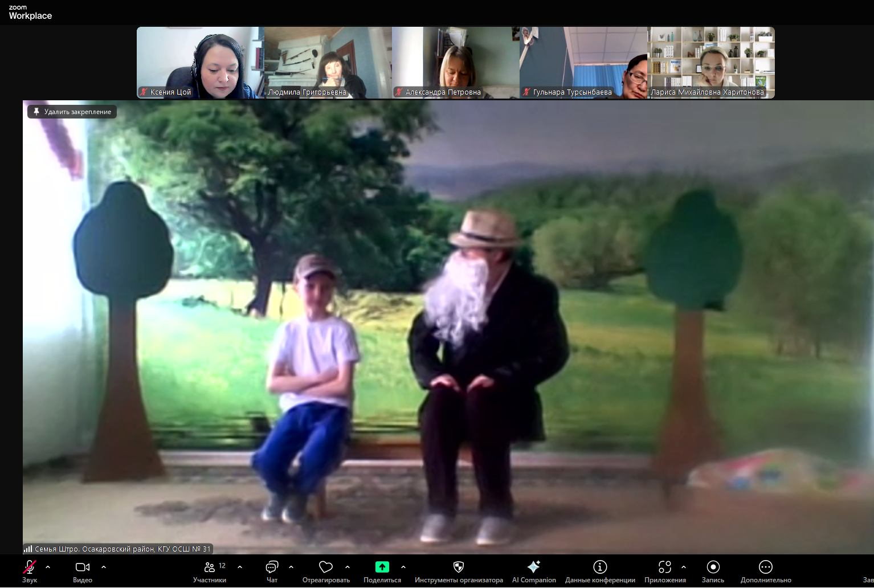Expand the arrow next to Участники
The image size is (874, 588).
[240, 567]
